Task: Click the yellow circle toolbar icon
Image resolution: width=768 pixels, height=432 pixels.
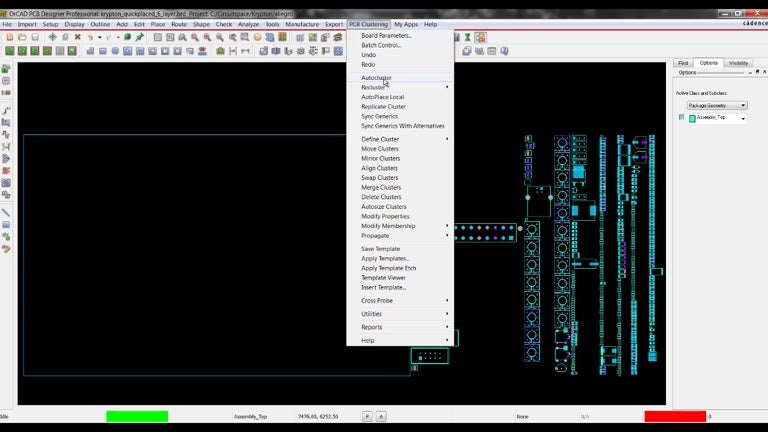Action: pos(257,37)
